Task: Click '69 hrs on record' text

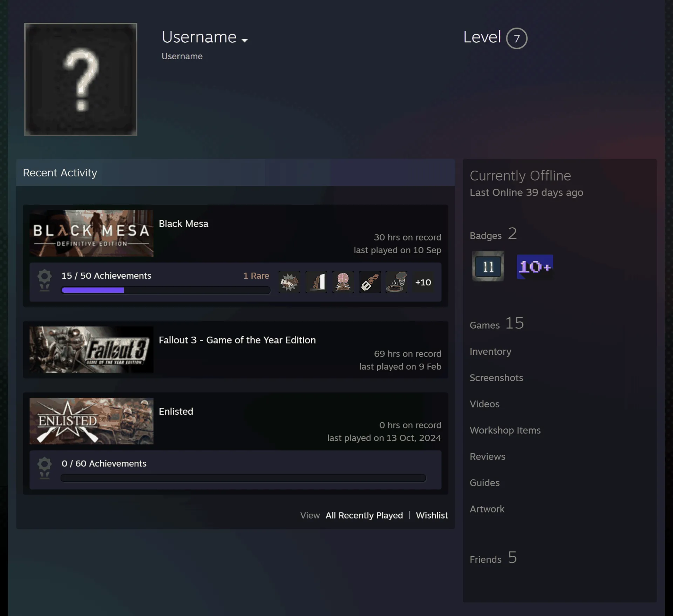Action: point(407,354)
